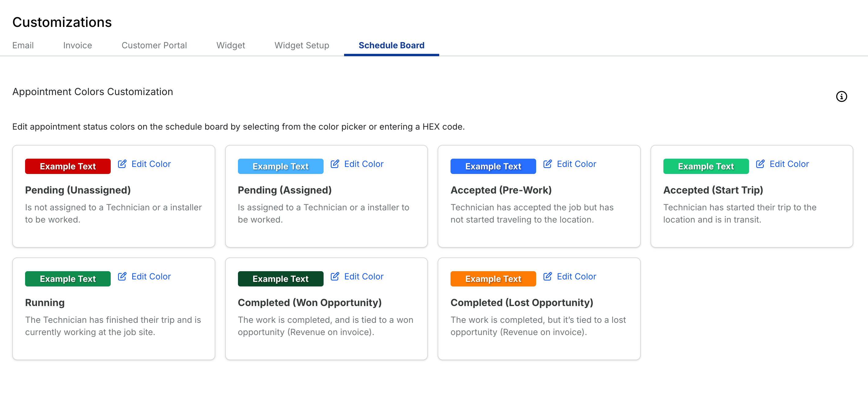Click Appointment Colors Customization section title

coord(93,92)
